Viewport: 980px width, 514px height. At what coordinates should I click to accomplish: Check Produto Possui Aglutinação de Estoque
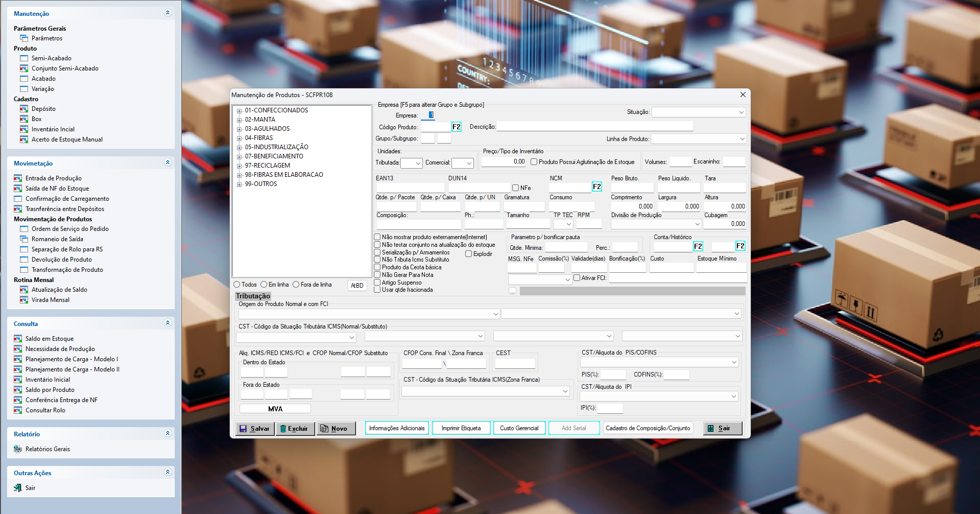pyautogui.click(x=534, y=162)
